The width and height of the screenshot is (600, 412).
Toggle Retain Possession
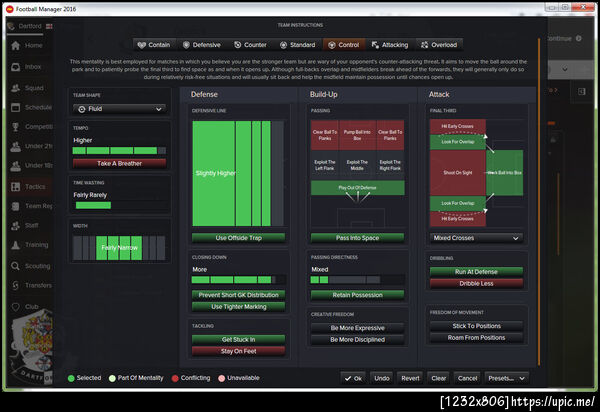point(357,295)
